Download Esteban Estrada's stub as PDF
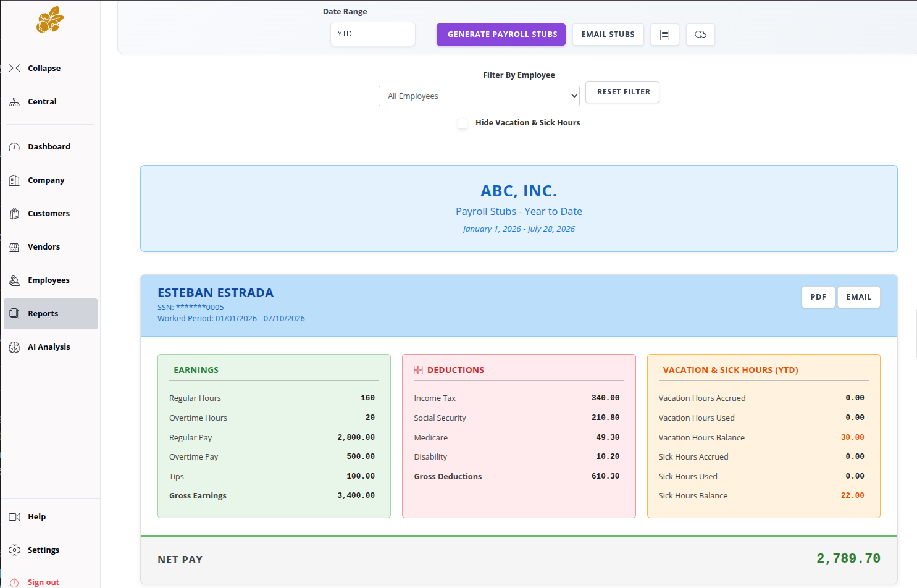Screen dimensions: 917x588 [818, 297]
